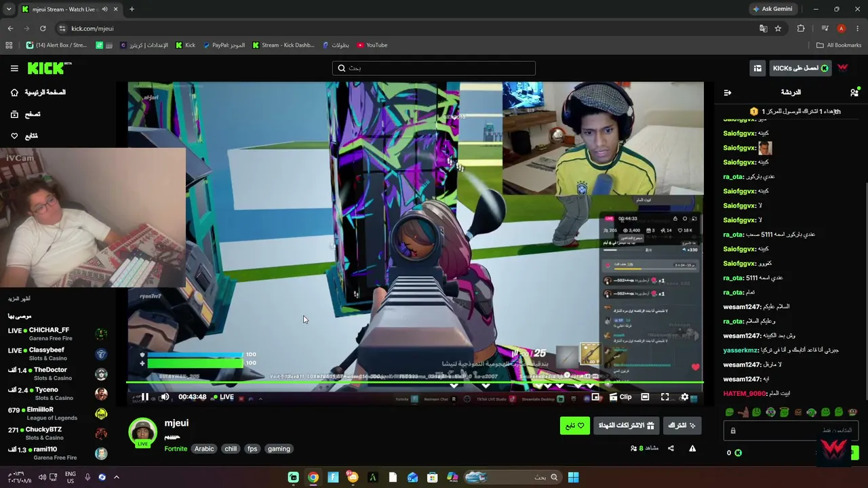The width and height of the screenshot is (868, 488).
Task: Open player settings gear
Action: 684,397
